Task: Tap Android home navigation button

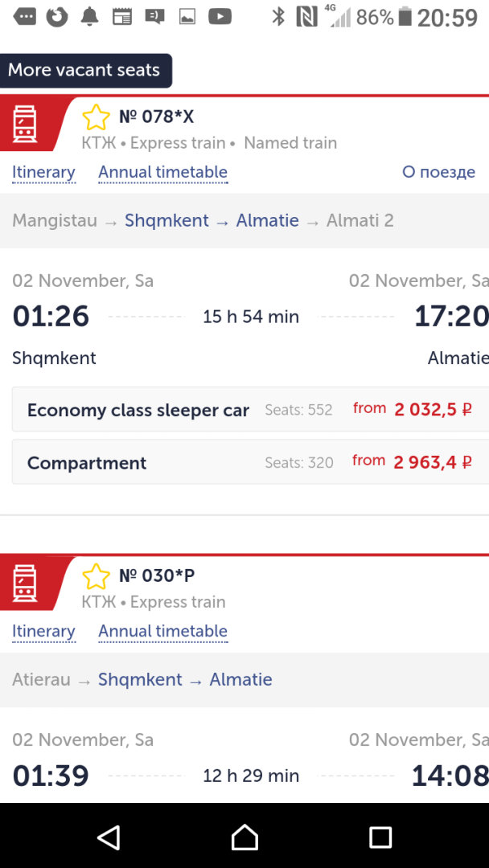Action: tap(244, 837)
